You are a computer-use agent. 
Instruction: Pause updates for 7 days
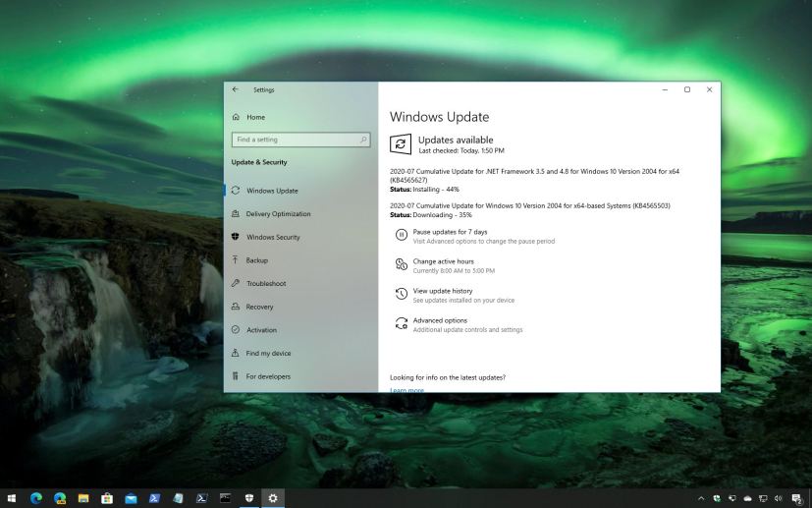(450, 232)
